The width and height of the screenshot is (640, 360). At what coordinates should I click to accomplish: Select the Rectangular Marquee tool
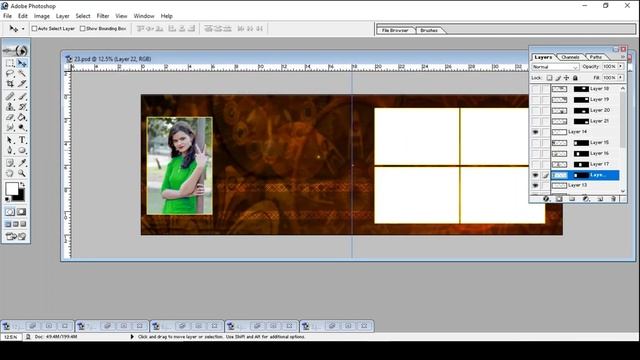(10, 63)
